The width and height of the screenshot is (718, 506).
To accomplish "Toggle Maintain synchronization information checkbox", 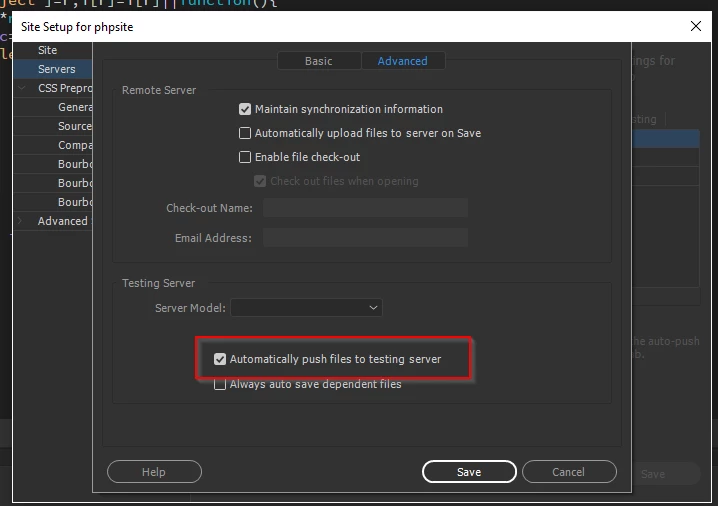I will point(245,109).
